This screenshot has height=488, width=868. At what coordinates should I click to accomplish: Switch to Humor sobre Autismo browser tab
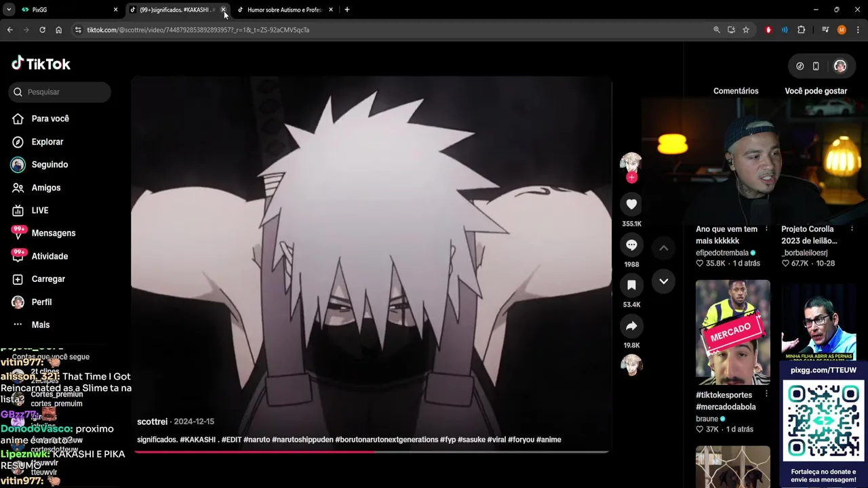(283, 10)
